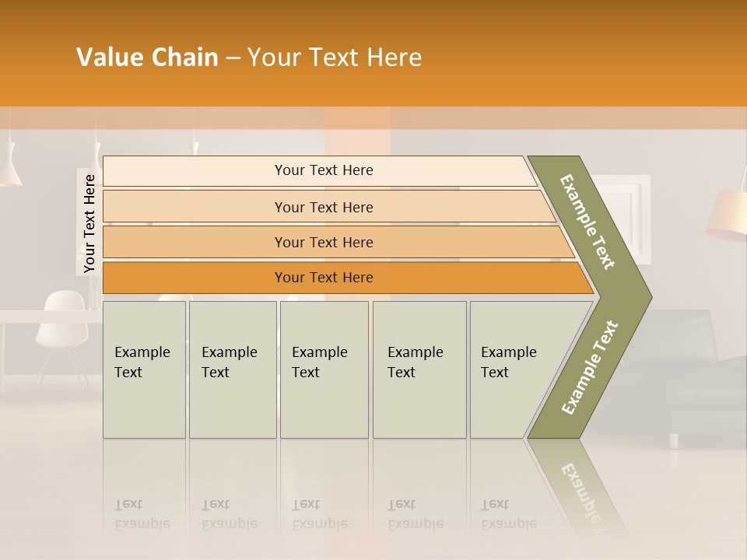The image size is (747, 560).
Task: Select the darkest orange "Your Text Here" bar
Action: click(324, 278)
